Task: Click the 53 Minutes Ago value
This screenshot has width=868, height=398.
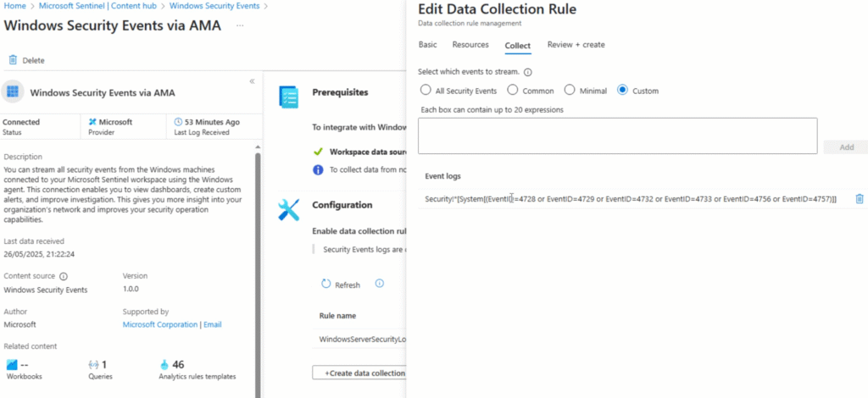Action: pyautogui.click(x=212, y=122)
